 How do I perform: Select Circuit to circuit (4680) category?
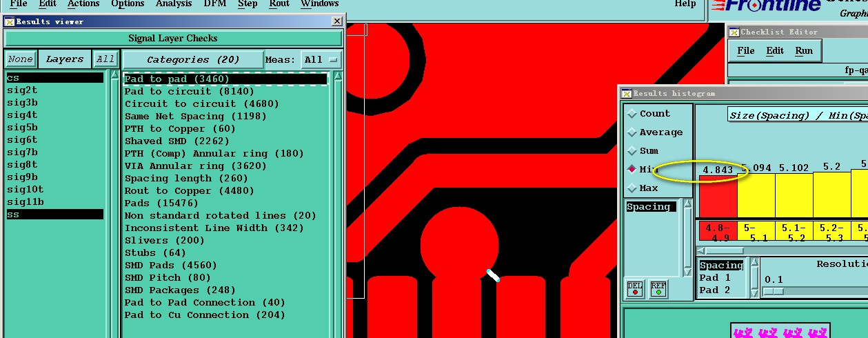point(225,104)
